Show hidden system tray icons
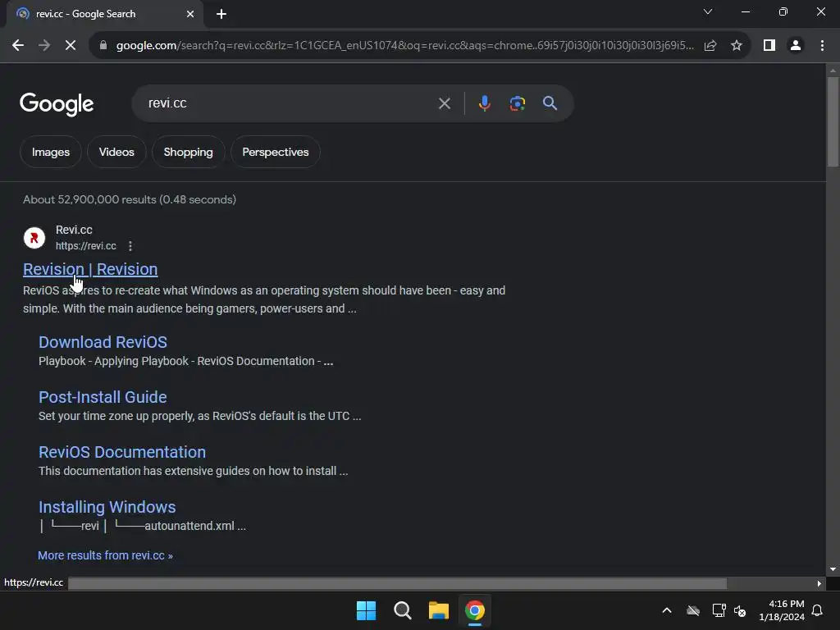The width and height of the screenshot is (840, 630). click(x=667, y=610)
